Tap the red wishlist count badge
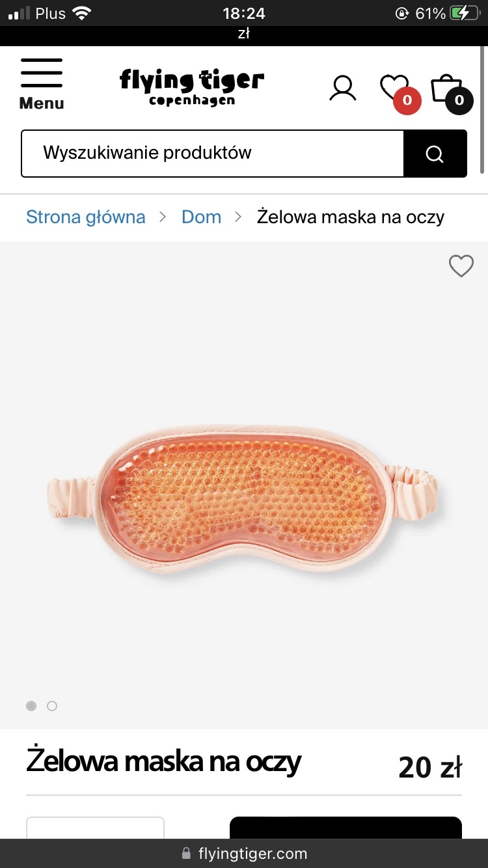 coord(407,100)
